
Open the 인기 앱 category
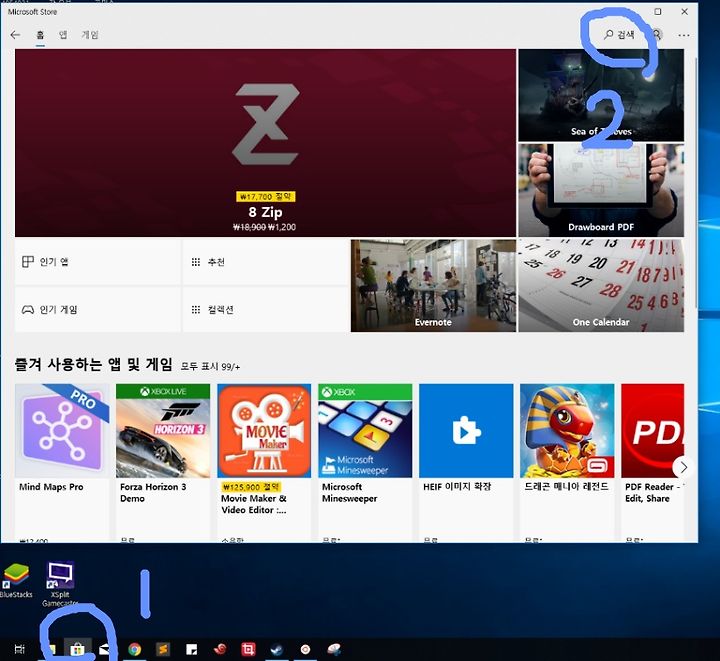tap(98, 262)
